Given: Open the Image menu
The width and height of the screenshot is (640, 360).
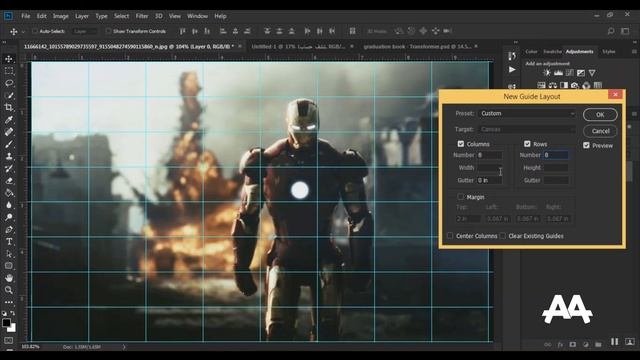Looking at the screenshot, I should [60, 16].
